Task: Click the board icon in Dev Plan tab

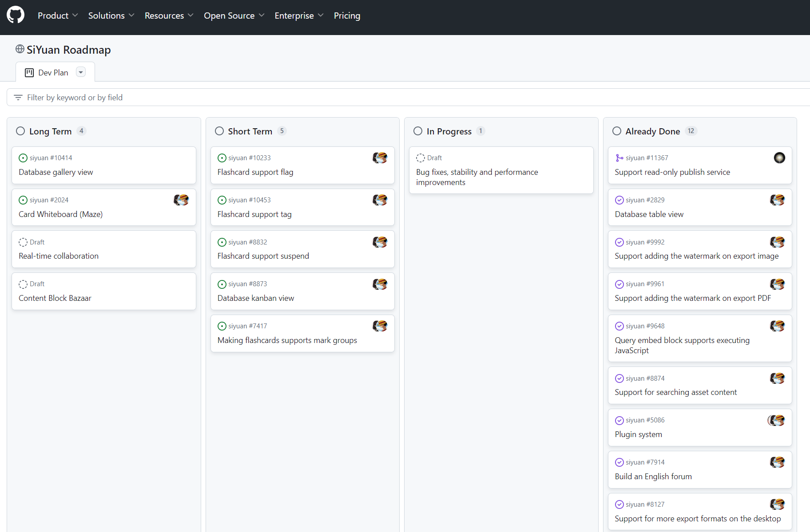Action: 29,73
